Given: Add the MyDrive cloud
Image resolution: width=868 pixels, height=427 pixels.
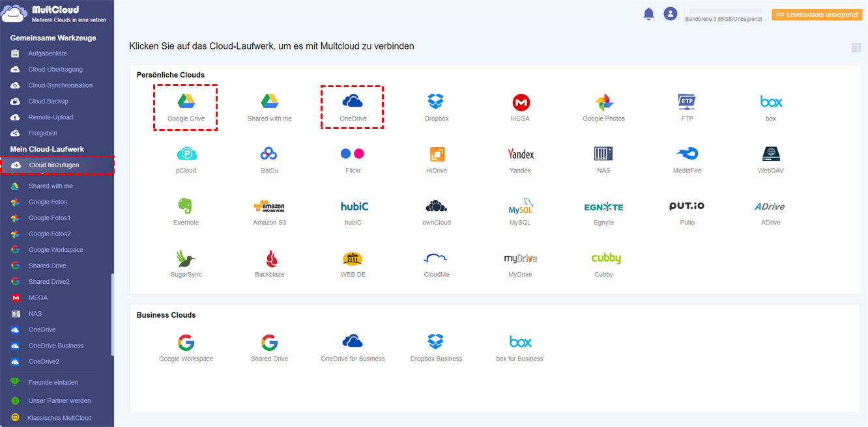Looking at the screenshot, I should pyautogui.click(x=520, y=264).
